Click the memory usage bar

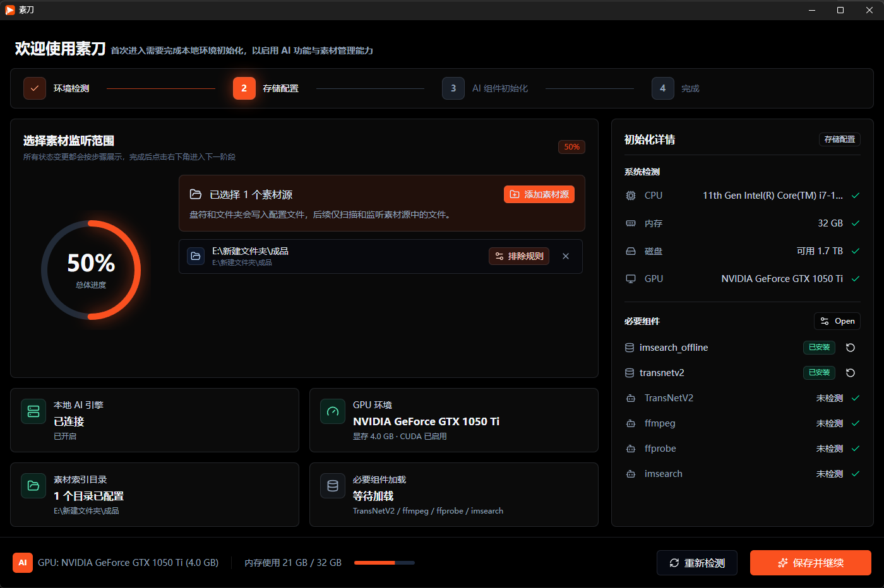tap(385, 563)
